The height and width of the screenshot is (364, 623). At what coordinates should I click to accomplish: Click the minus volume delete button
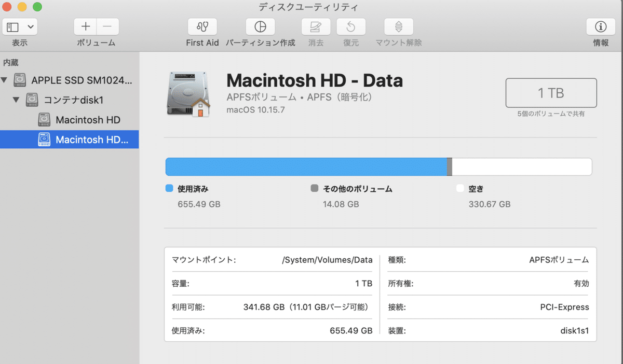point(107,26)
